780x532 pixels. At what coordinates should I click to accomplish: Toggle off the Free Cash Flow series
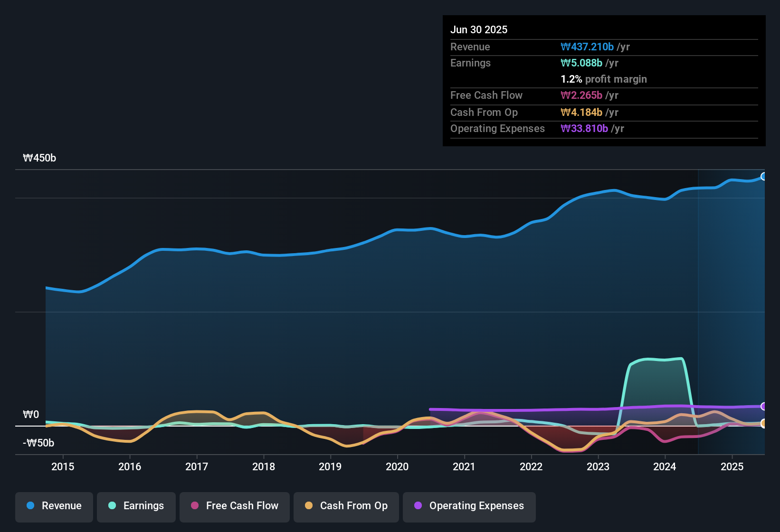click(x=234, y=507)
